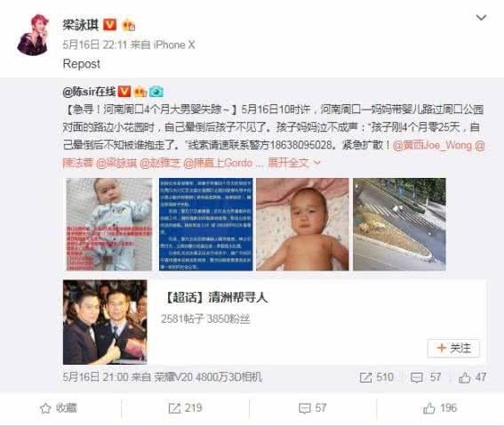Open the 梁詠琪 username link
504x427 pixels.
click(x=81, y=25)
